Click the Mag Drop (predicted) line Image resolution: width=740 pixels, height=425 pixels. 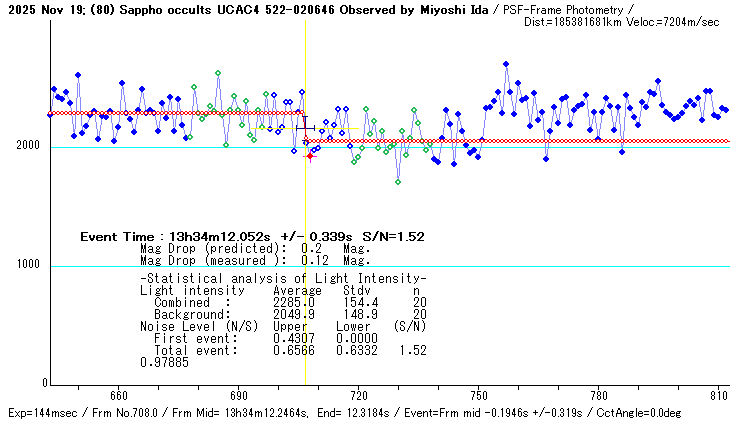240,249
